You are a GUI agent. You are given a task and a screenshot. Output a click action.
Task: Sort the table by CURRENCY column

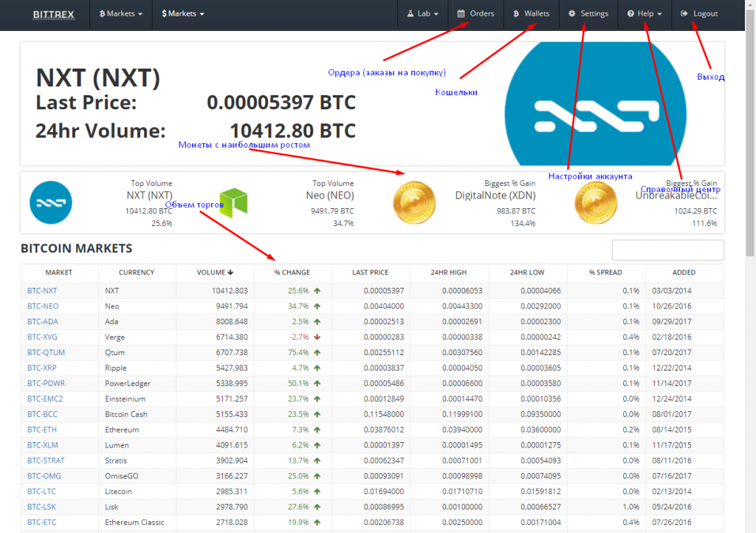[x=137, y=272]
